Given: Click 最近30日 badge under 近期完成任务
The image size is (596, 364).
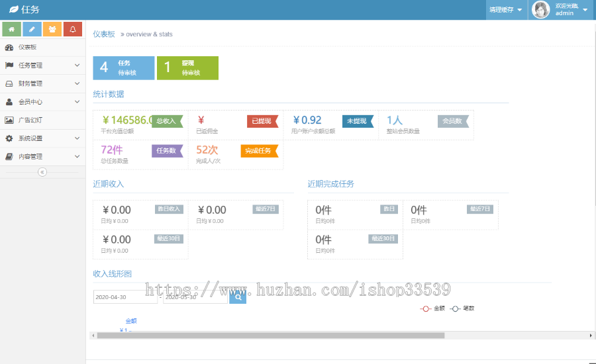Looking at the screenshot, I should 383,239.
